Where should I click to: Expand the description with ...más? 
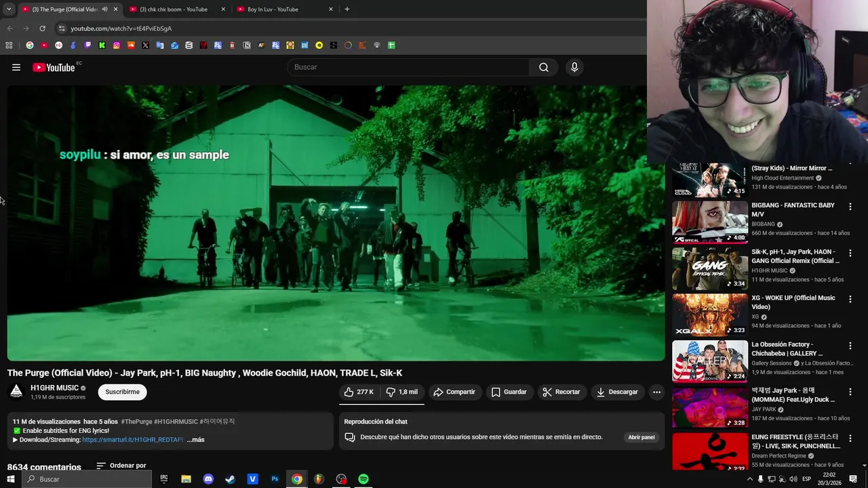click(x=195, y=440)
